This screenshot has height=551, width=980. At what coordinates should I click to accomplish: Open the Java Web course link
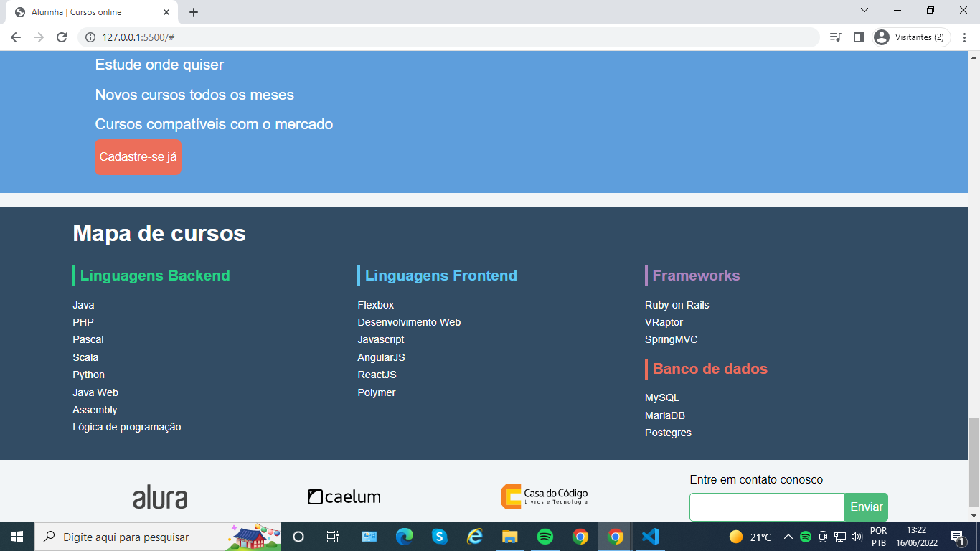95,392
